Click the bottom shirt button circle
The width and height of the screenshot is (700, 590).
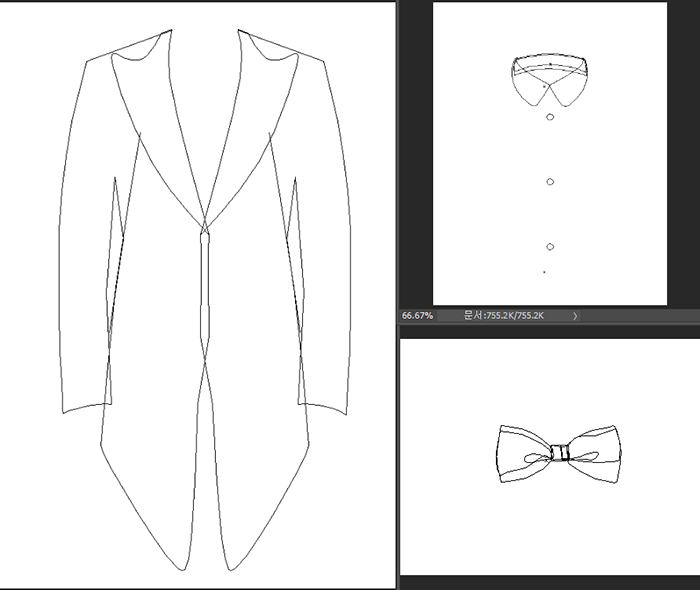click(550, 247)
